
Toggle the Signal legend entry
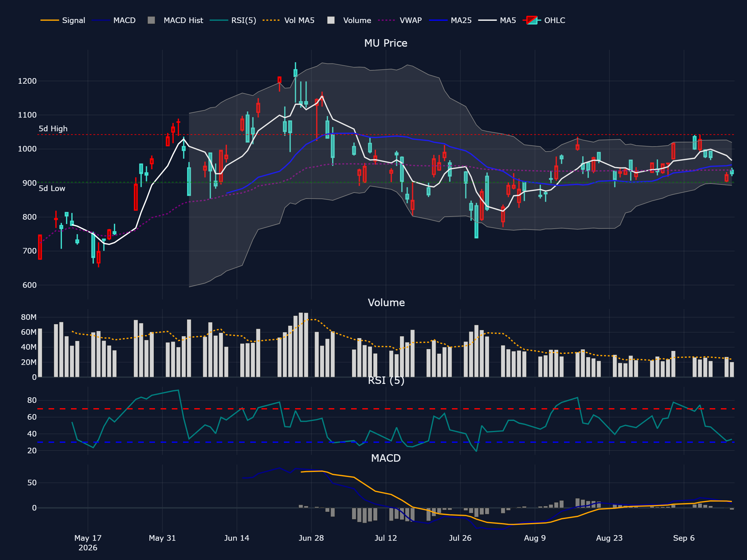63,20
